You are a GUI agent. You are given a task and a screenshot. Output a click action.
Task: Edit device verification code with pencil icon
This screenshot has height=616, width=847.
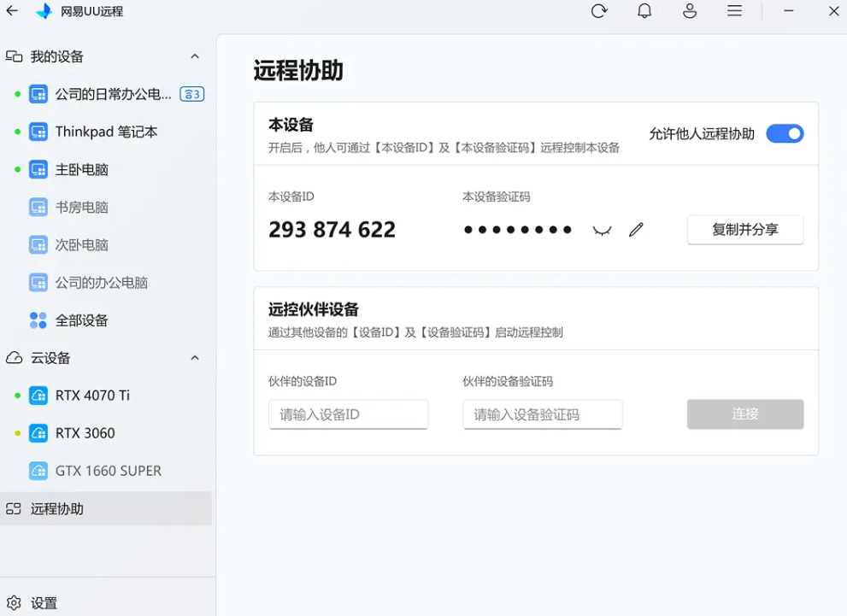coord(636,230)
